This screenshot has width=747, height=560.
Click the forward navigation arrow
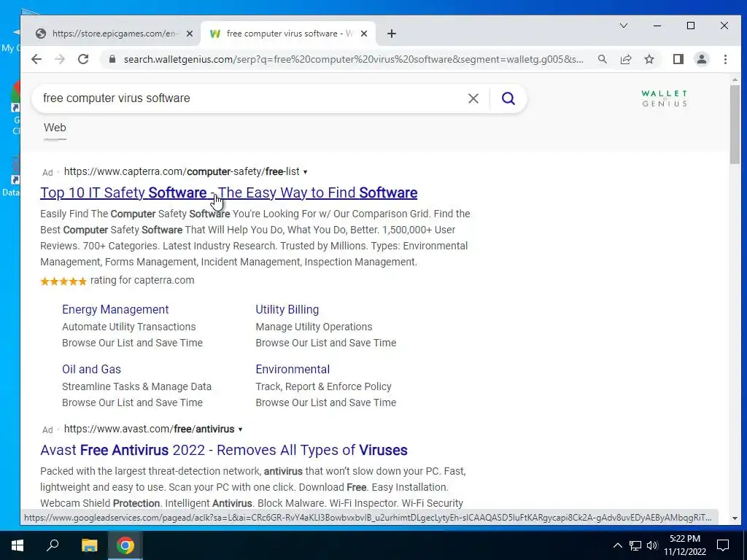60,60
